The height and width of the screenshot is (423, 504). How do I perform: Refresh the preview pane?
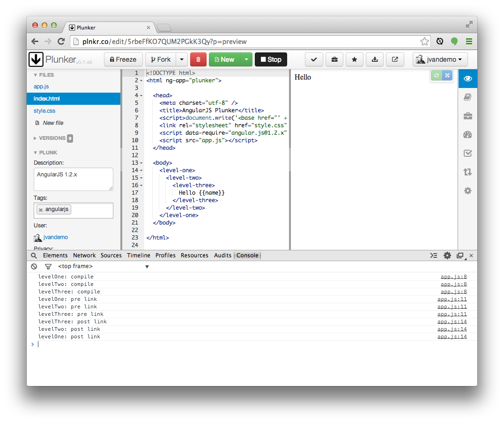437,76
